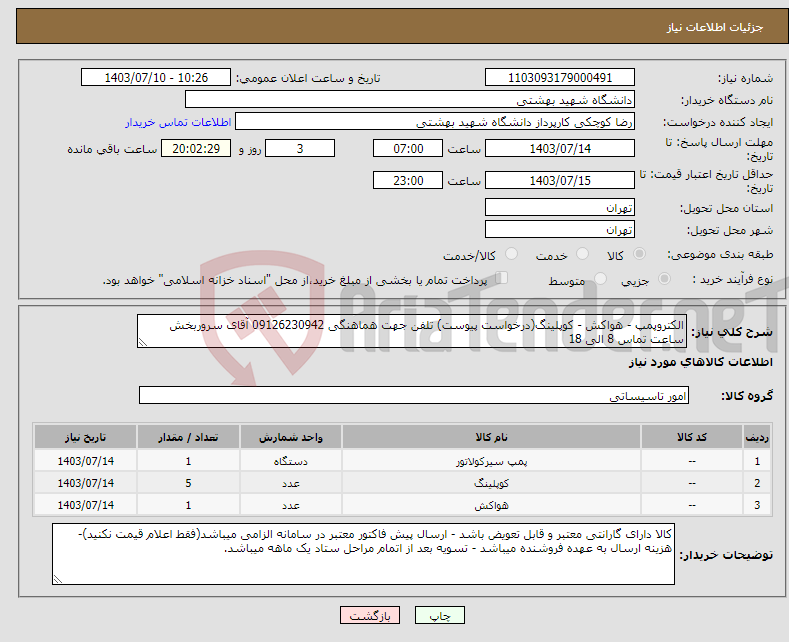The width and height of the screenshot is (789, 642).
Task: Click the شرح کلی نیاز description text area
Action: pos(412,331)
